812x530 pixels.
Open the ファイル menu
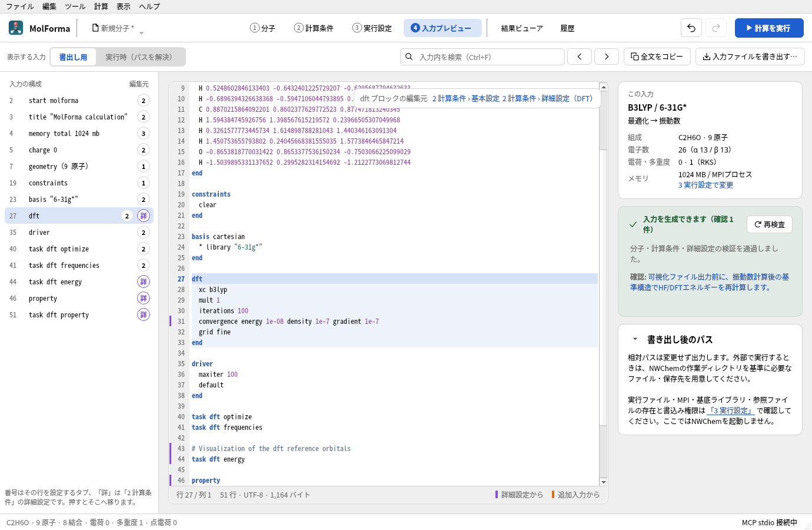20,6
